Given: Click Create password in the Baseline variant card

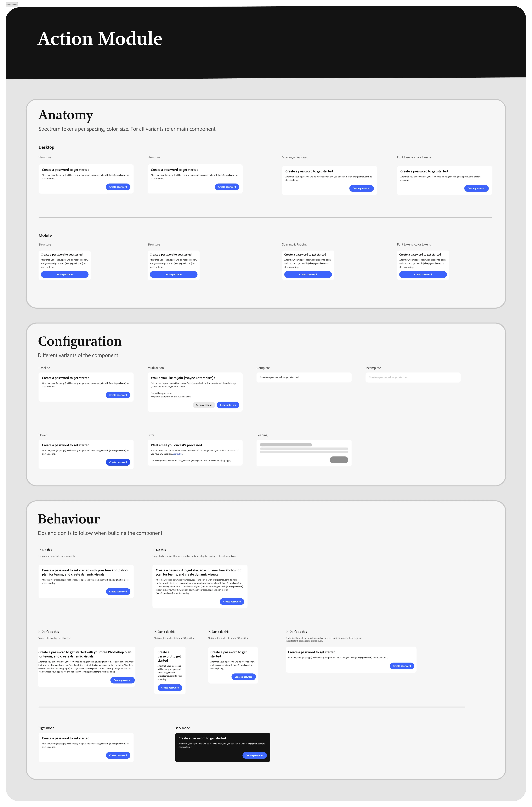Looking at the screenshot, I should point(118,395).
